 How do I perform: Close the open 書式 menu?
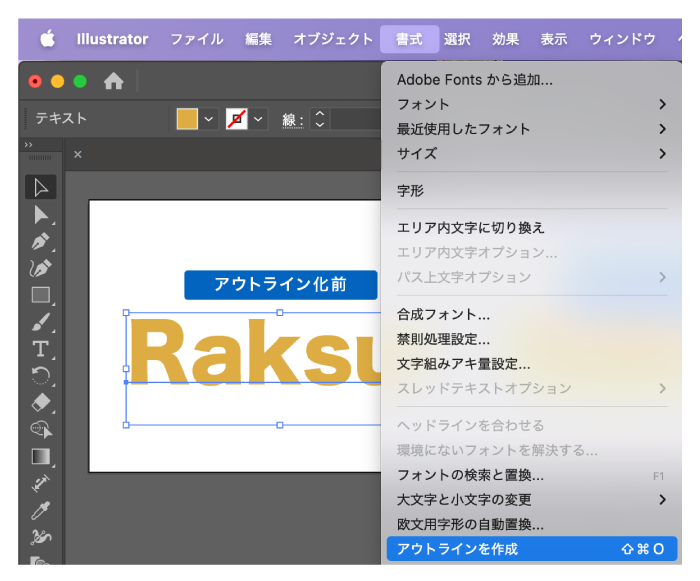tap(409, 39)
